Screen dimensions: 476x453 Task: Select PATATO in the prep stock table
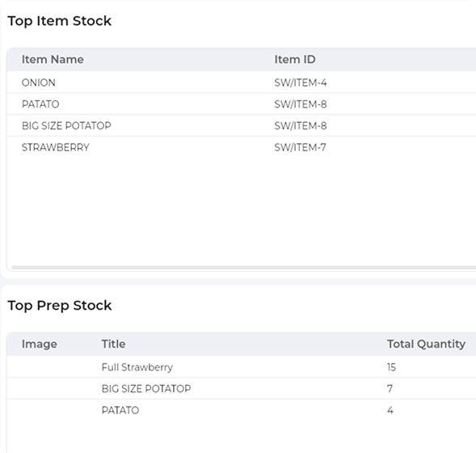tap(242, 410)
